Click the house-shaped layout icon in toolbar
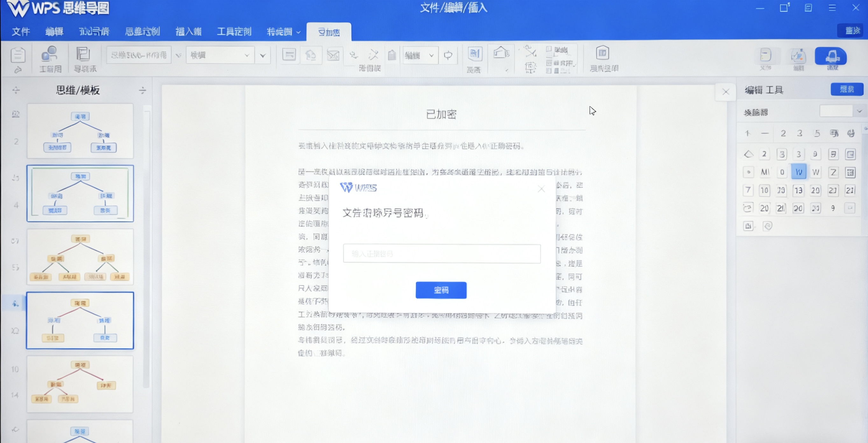Viewport: 868px width, 443px height. pos(501,53)
